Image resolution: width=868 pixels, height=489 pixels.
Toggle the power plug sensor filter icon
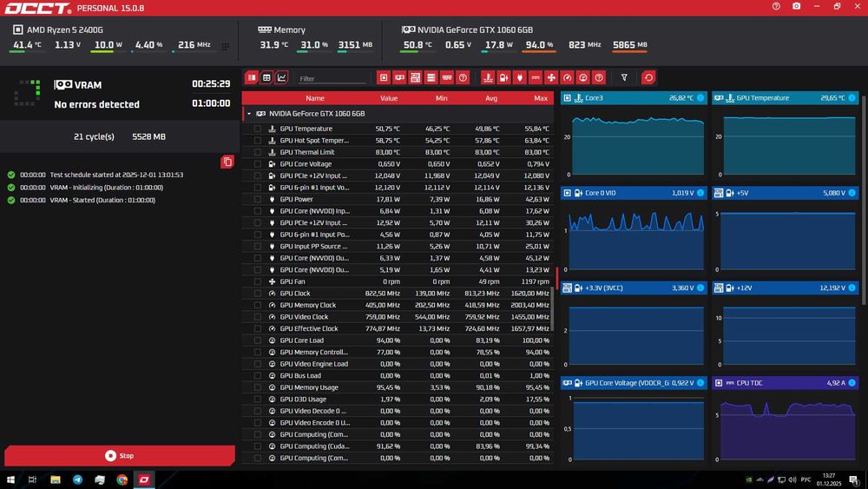(519, 77)
